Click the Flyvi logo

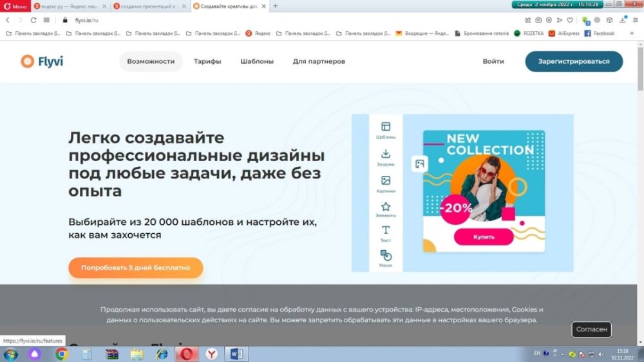point(42,61)
